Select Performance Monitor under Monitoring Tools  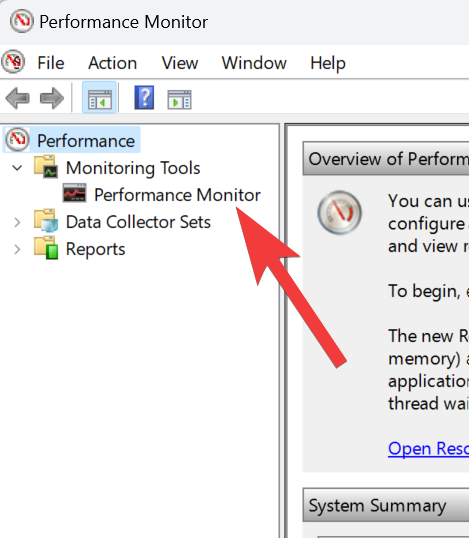pos(177,195)
